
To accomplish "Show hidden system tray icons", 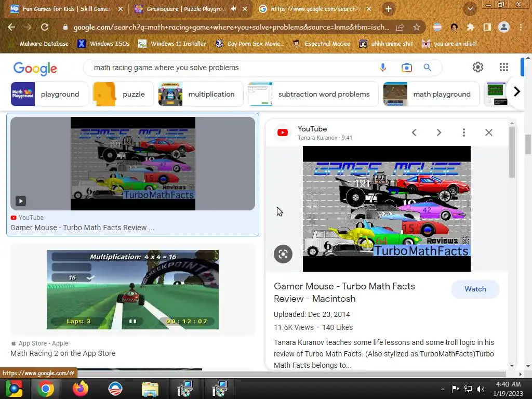I will 443,389.
